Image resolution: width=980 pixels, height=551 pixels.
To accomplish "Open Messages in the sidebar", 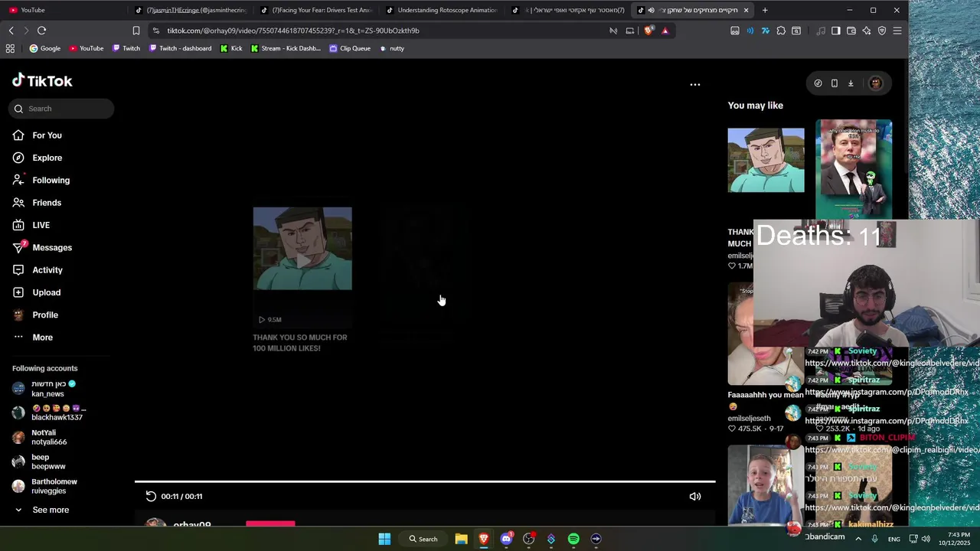I will coord(42,247).
